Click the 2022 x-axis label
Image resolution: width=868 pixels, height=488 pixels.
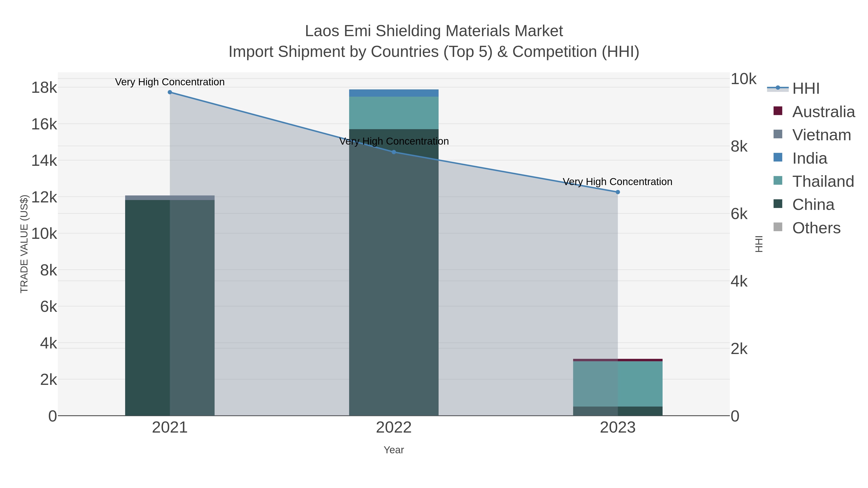(x=393, y=428)
